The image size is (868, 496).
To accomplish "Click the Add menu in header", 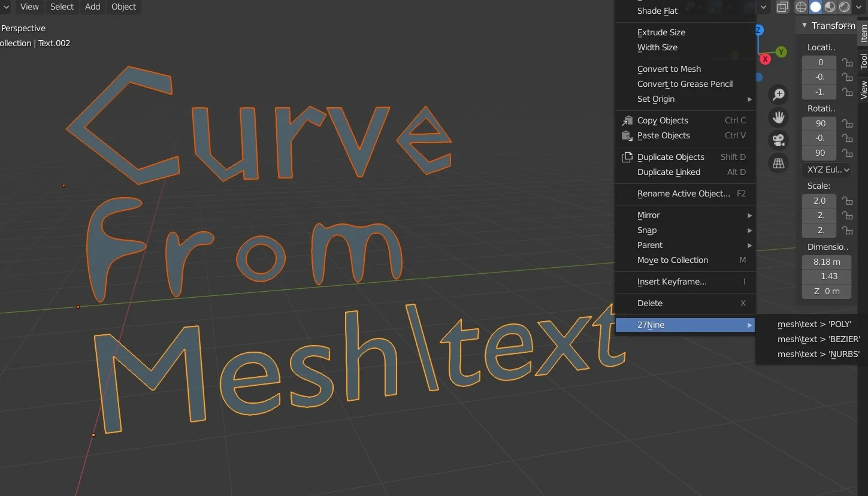I will (x=92, y=7).
